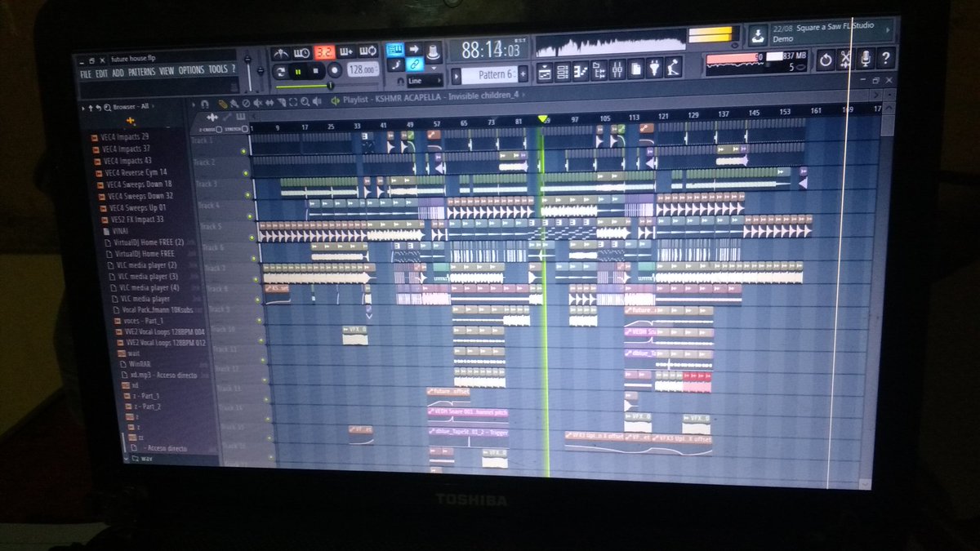Open VEC4 Sweeps Up 01 folder
The image size is (980, 551).
pyautogui.click(x=132, y=207)
